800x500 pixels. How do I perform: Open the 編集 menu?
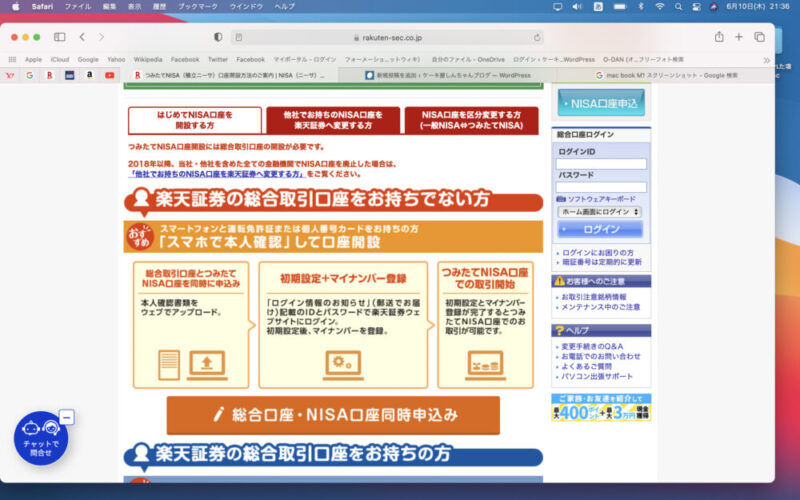[109, 7]
